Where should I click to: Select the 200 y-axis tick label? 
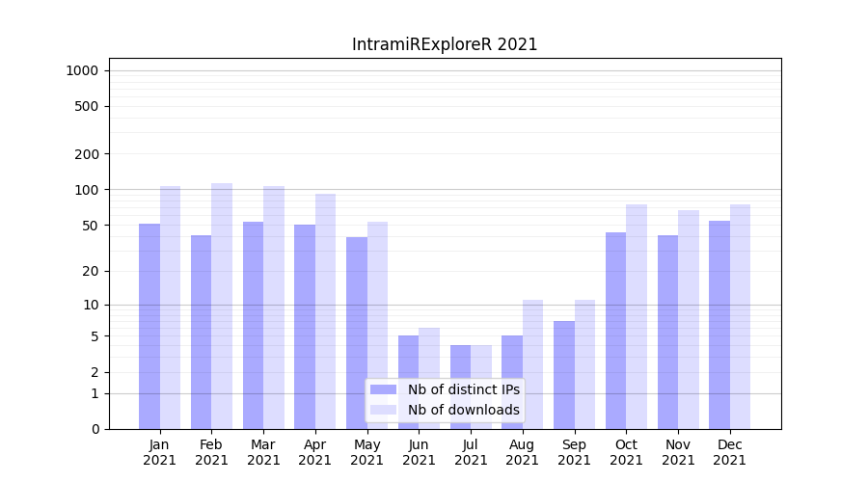click(x=88, y=154)
